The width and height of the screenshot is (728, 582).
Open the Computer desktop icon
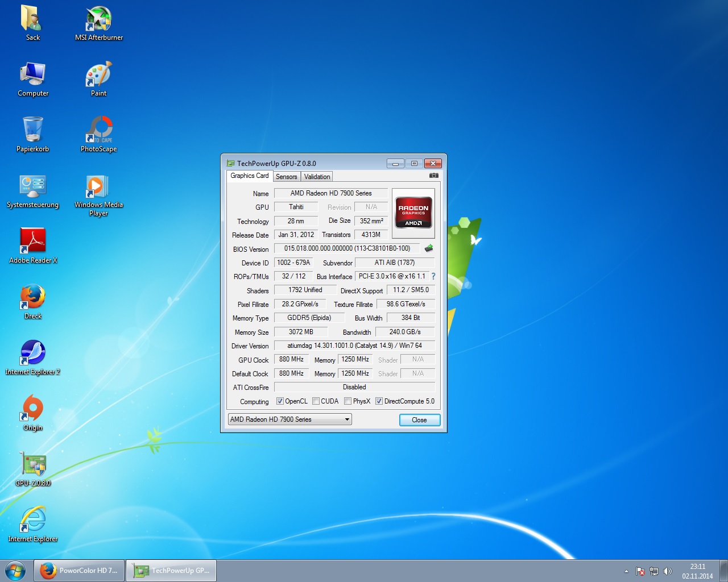coord(32,78)
